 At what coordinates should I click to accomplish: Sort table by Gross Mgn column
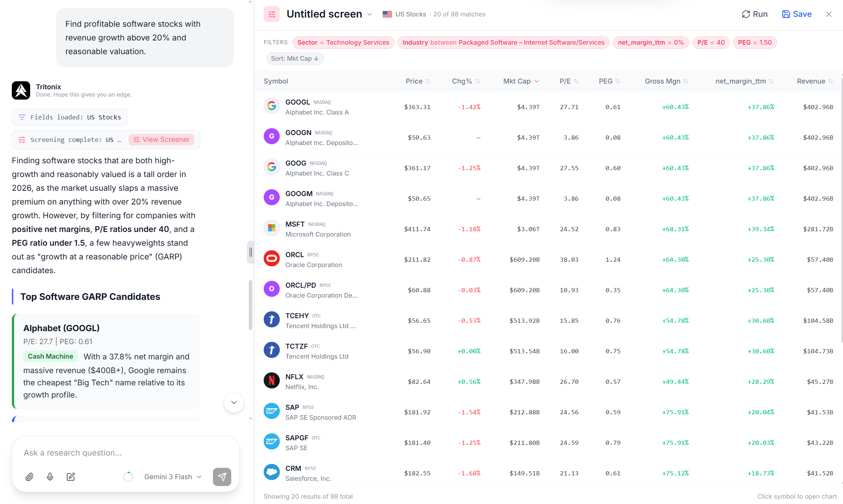pyautogui.click(x=666, y=81)
